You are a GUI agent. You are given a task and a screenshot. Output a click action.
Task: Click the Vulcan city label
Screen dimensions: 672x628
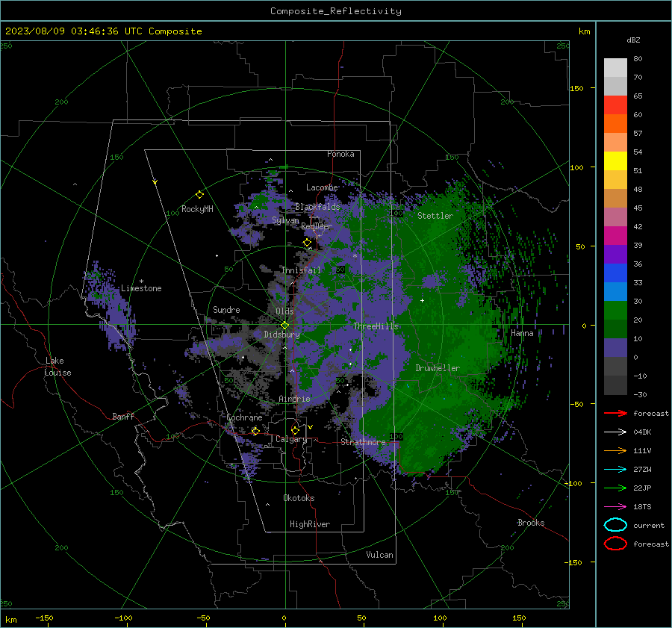(x=379, y=555)
